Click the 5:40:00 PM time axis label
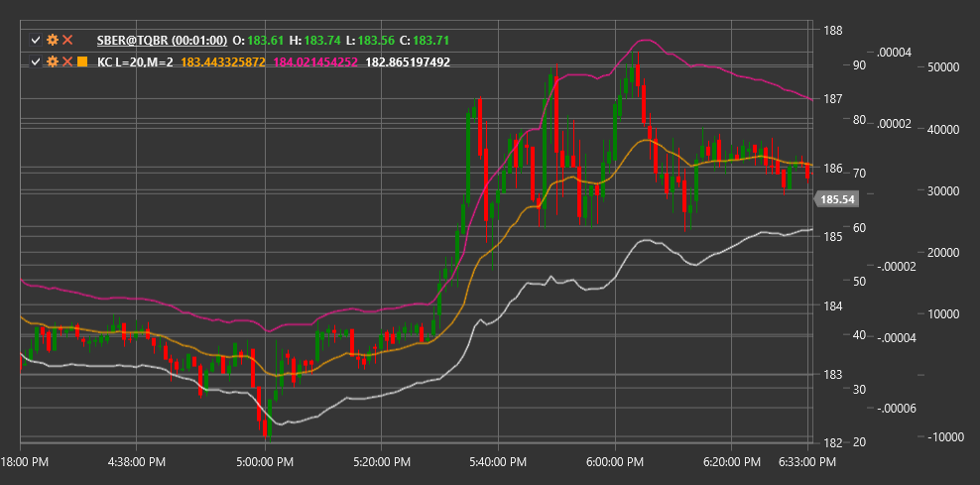 498,462
